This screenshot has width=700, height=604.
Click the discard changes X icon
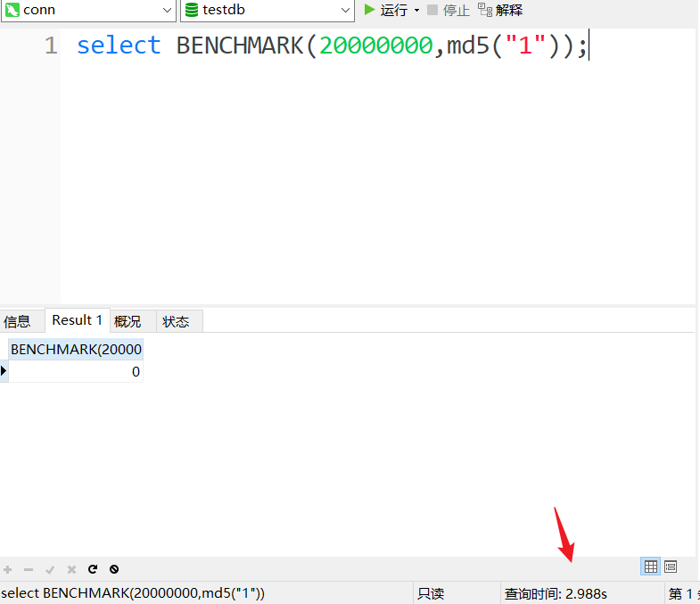coord(71,569)
